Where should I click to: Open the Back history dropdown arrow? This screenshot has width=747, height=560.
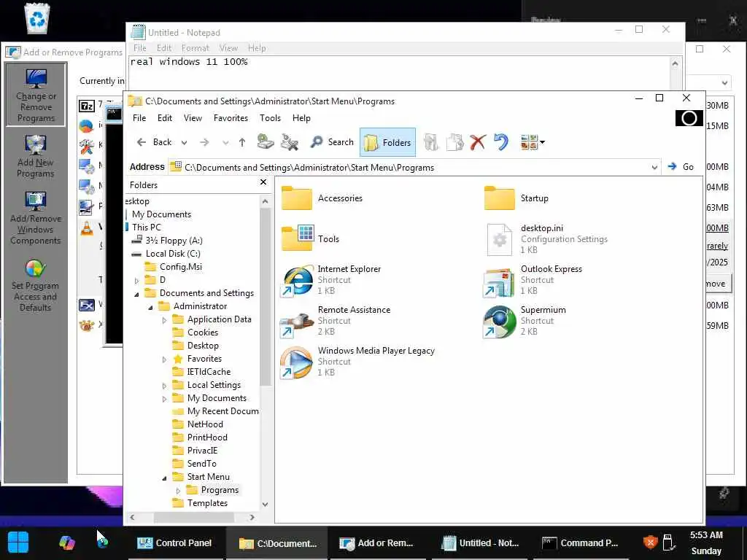184,142
